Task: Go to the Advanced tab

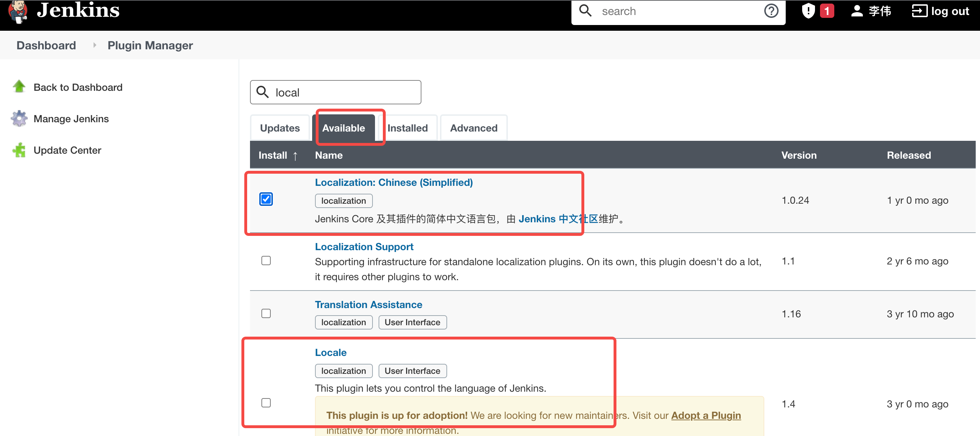Action: click(474, 128)
